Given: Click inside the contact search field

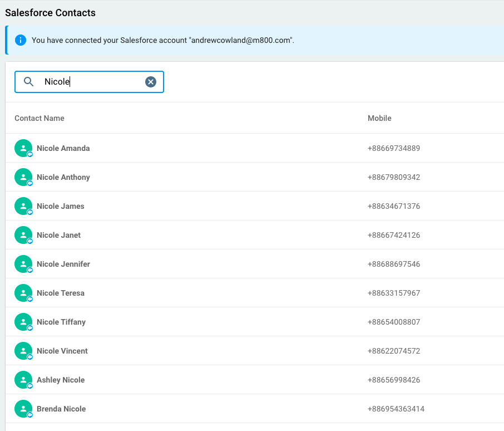Looking at the screenshot, I should pos(92,82).
